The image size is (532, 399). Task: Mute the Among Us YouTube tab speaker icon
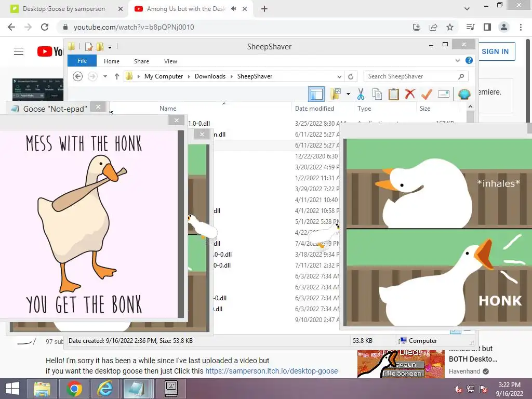point(233,9)
